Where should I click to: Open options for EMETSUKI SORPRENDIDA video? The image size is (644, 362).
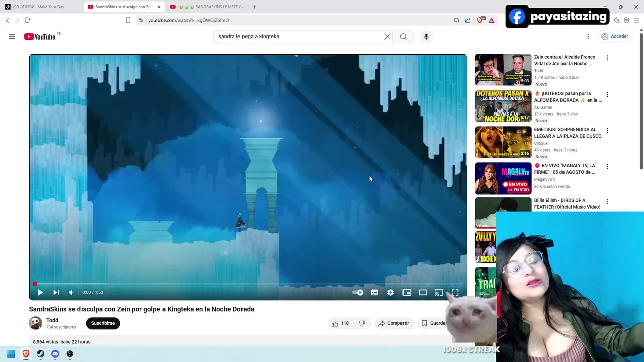(607, 130)
